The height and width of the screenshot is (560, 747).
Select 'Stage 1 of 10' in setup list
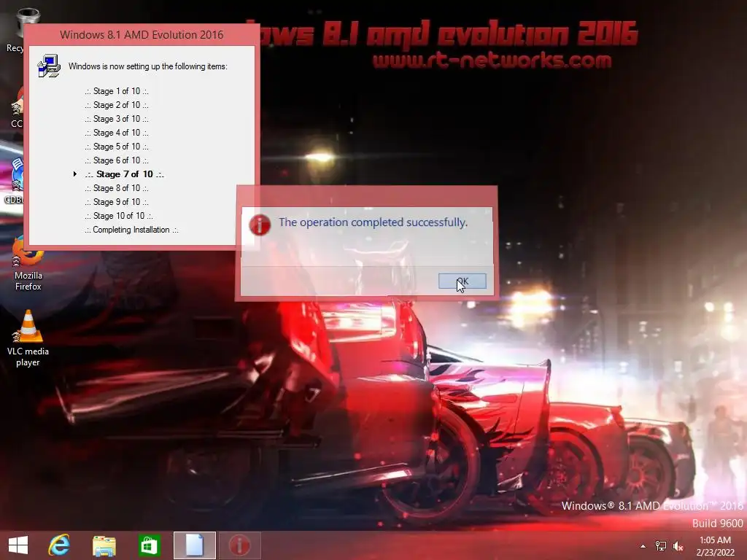117,91
